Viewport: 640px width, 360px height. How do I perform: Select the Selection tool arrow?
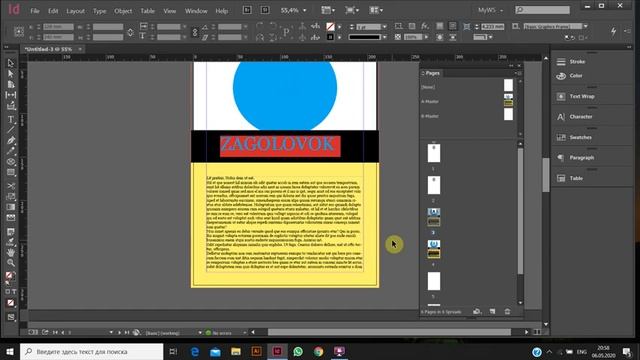(11, 63)
